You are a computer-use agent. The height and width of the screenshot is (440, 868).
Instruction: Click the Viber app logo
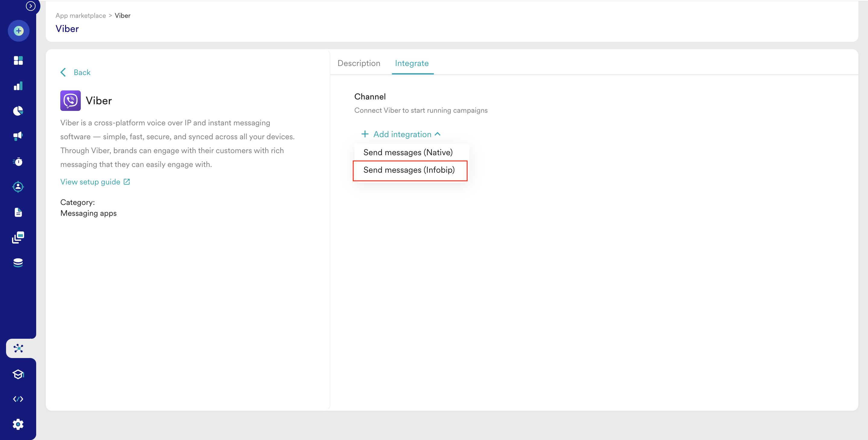click(x=71, y=100)
